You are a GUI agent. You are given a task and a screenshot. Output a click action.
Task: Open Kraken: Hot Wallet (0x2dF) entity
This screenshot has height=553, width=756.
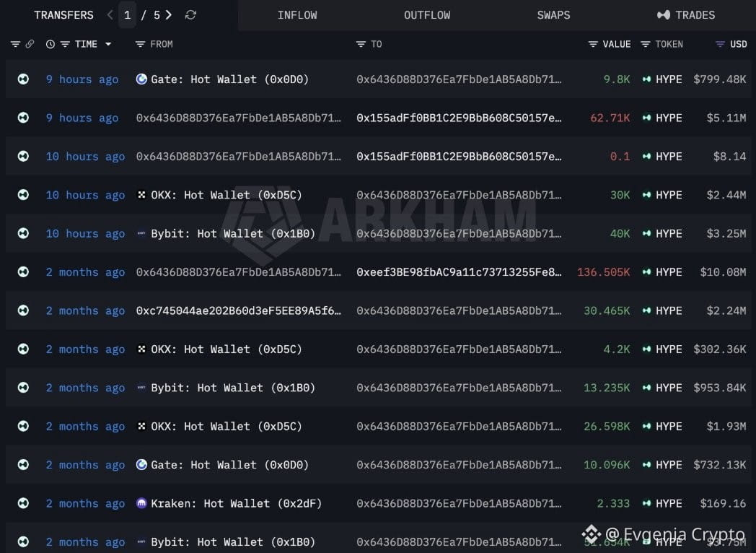pyautogui.click(x=229, y=503)
